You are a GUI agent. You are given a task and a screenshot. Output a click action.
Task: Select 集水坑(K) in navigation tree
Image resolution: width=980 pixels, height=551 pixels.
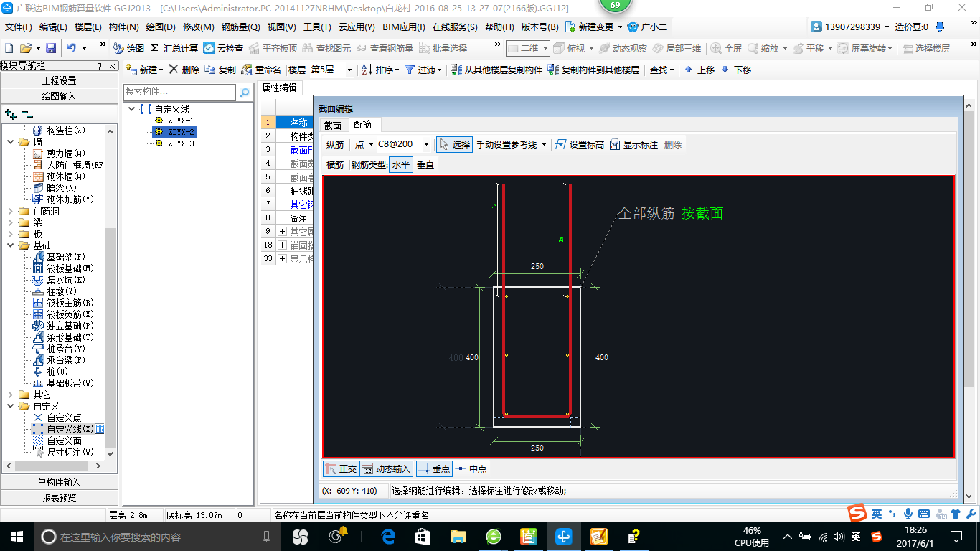pos(66,280)
